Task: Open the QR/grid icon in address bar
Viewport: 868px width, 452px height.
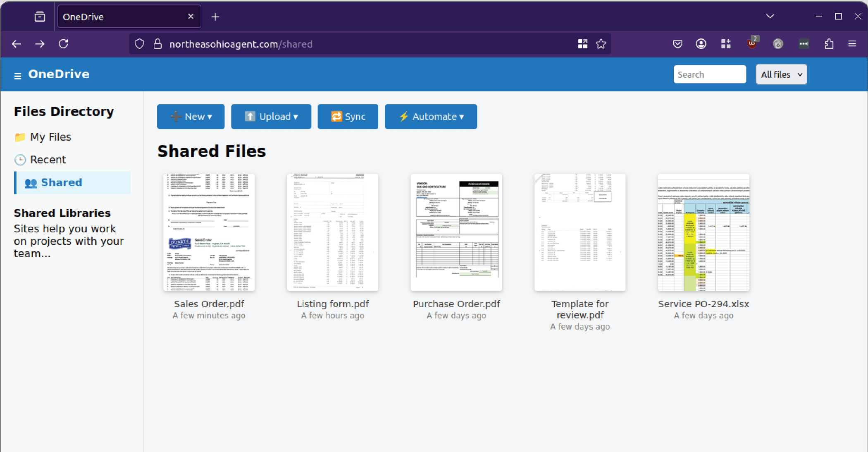Action: 582,44
